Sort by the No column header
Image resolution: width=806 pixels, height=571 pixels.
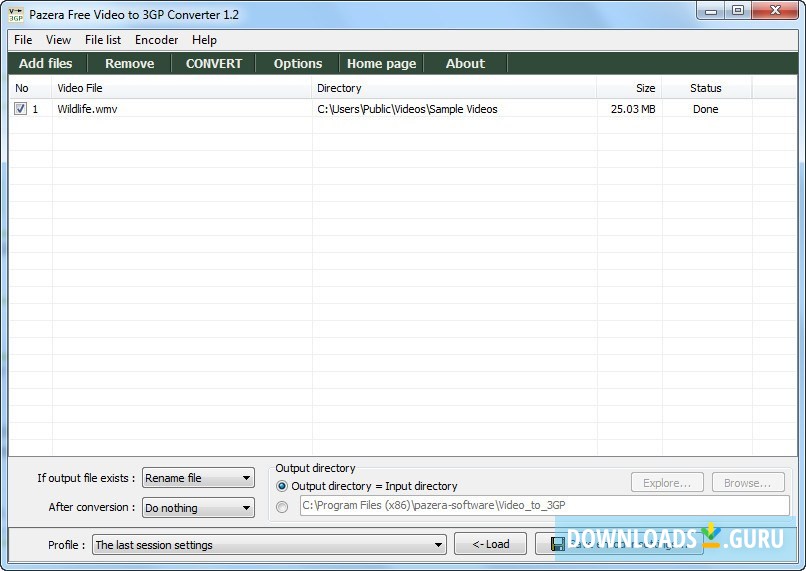(30, 88)
